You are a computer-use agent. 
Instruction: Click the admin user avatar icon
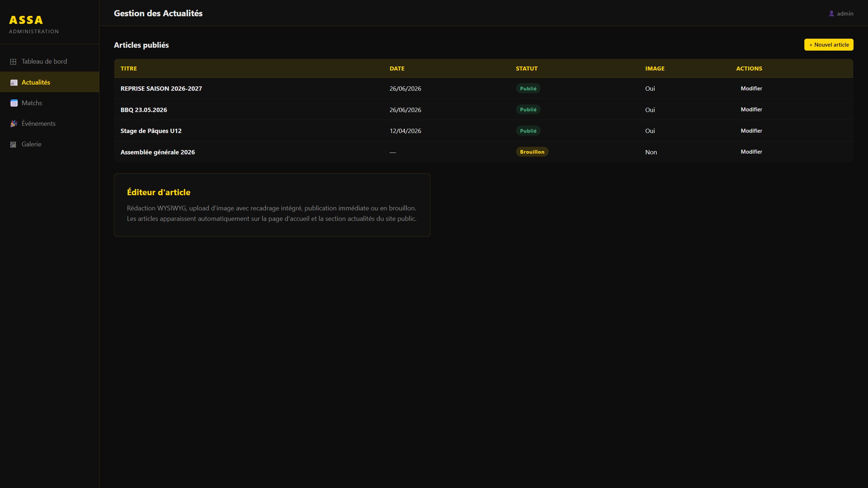coord(831,13)
